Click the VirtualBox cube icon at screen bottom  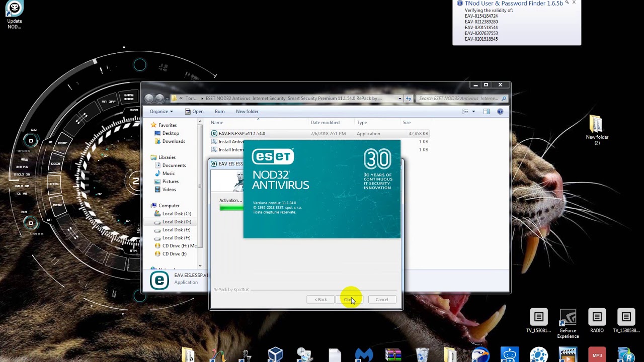[275, 354]
